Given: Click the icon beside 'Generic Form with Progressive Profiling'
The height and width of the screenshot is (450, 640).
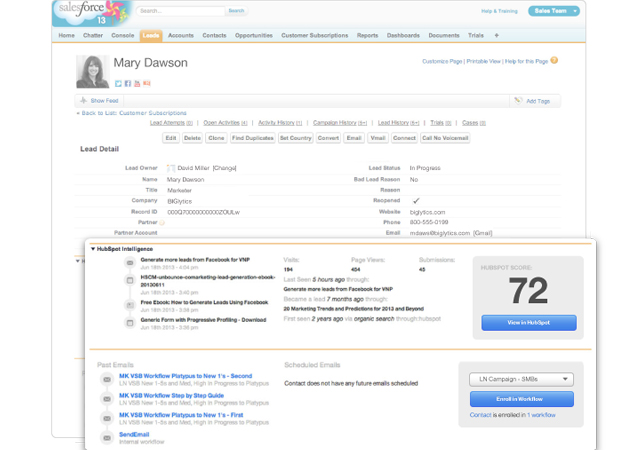Looking at the screenshot, I should coord(130,323).
